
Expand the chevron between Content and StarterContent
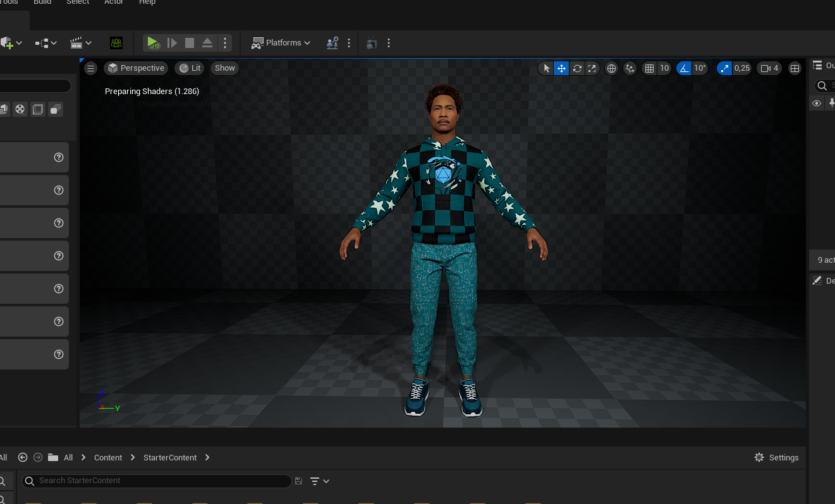click(x=133, y=457)
